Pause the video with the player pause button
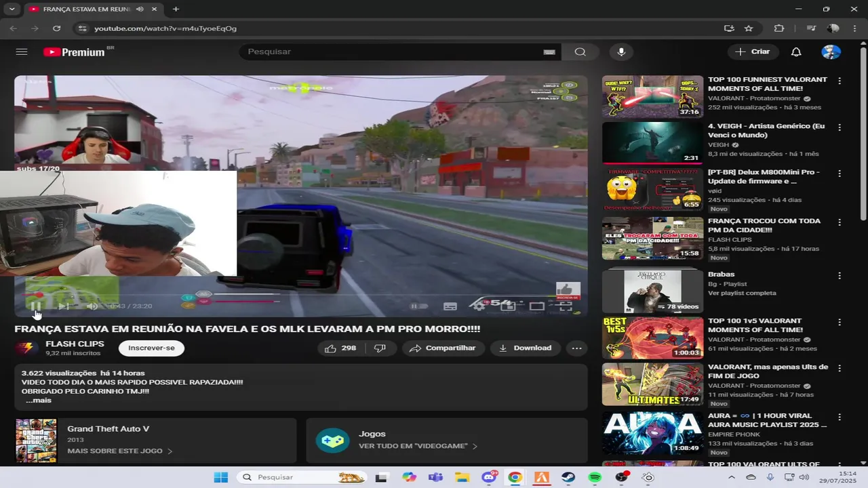Viewport: 868px width, 488px height. click(x=36, y=306)
